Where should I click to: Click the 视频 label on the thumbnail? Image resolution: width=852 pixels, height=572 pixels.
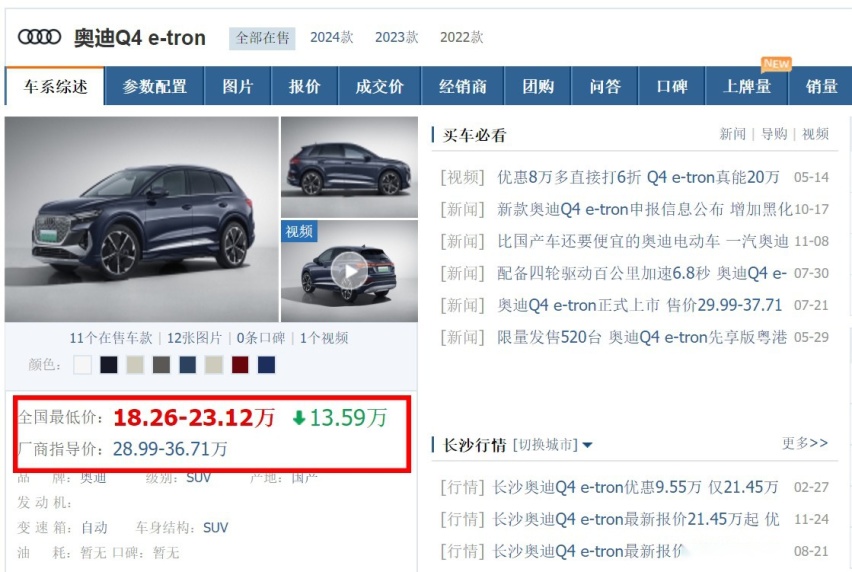click(299, 231)
